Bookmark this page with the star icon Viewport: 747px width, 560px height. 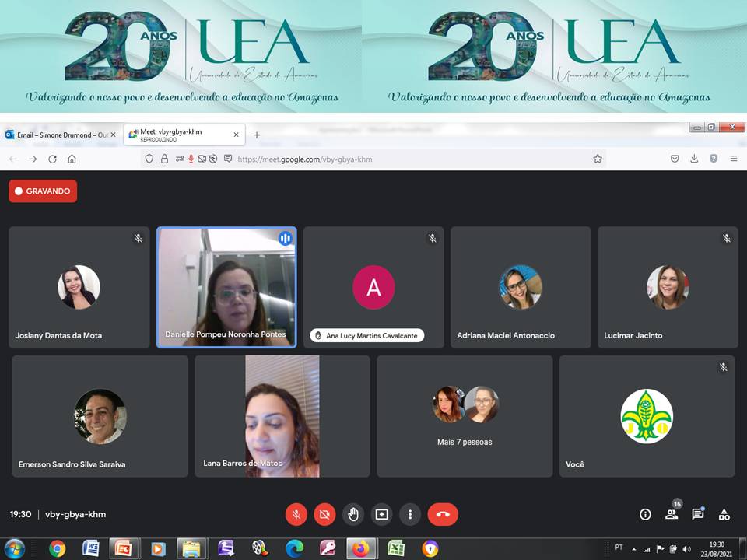598,159
